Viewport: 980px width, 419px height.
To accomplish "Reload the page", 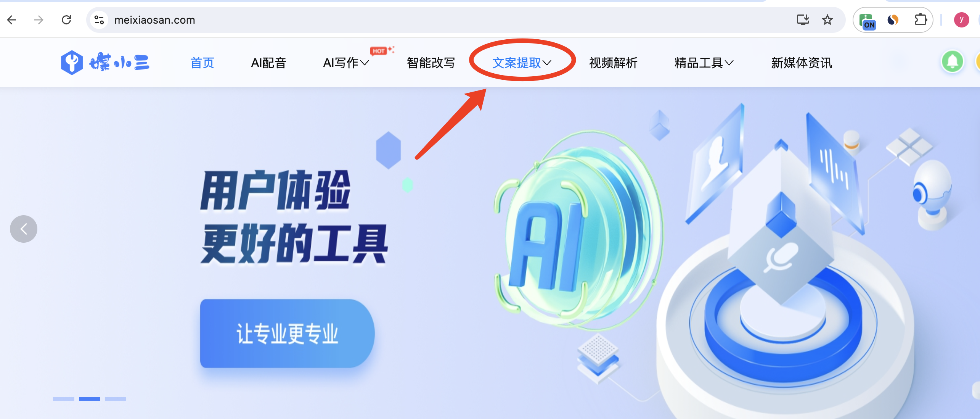I will coord(66,20).
